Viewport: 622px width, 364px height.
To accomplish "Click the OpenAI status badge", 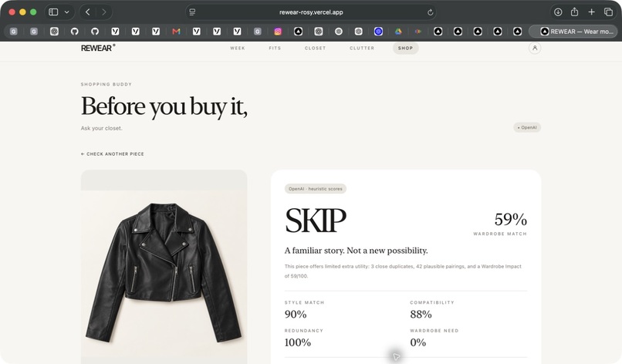I will point(527,128).
